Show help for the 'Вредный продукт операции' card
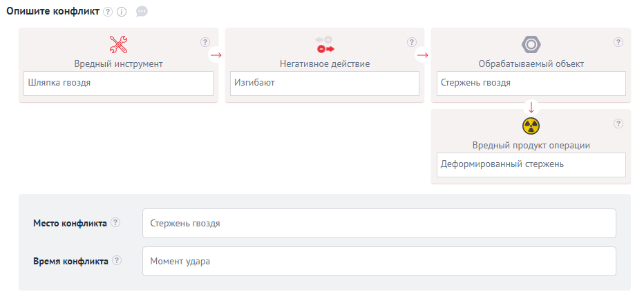This screenshot has width=644, height=303. pos(618,124)
